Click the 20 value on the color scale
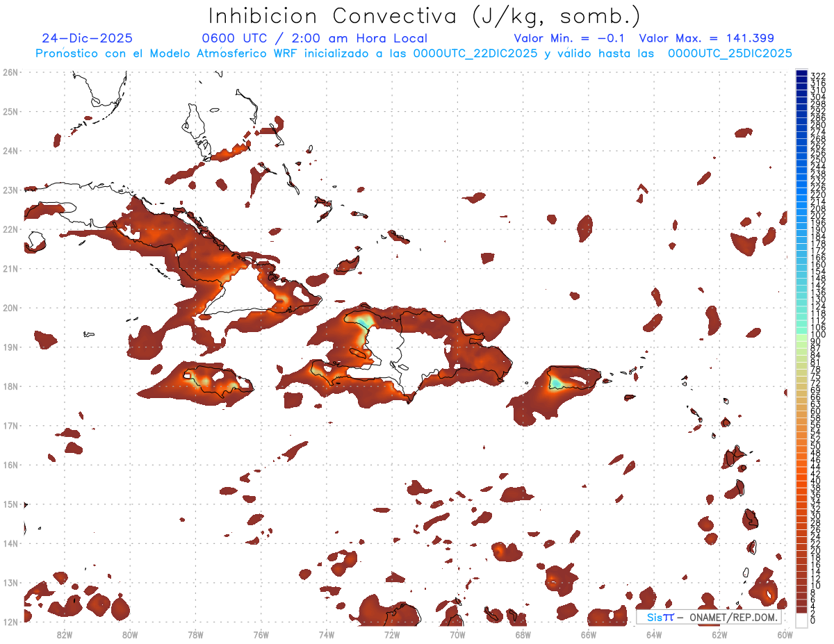 (x=816, y=550)
